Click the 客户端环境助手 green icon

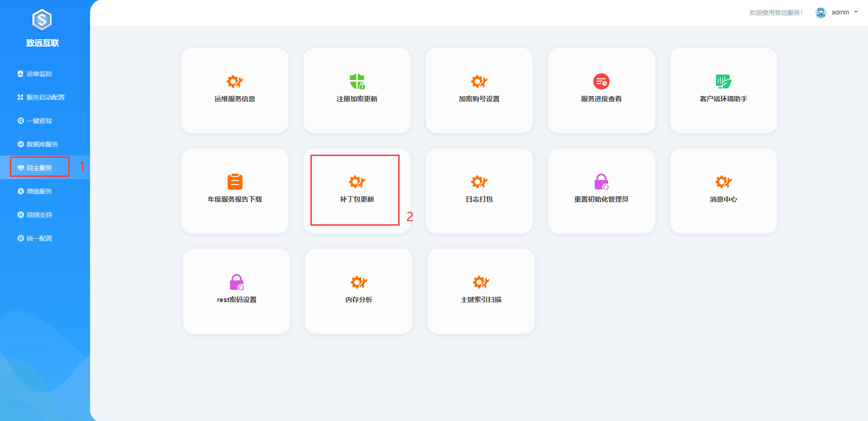click(724, 81)
